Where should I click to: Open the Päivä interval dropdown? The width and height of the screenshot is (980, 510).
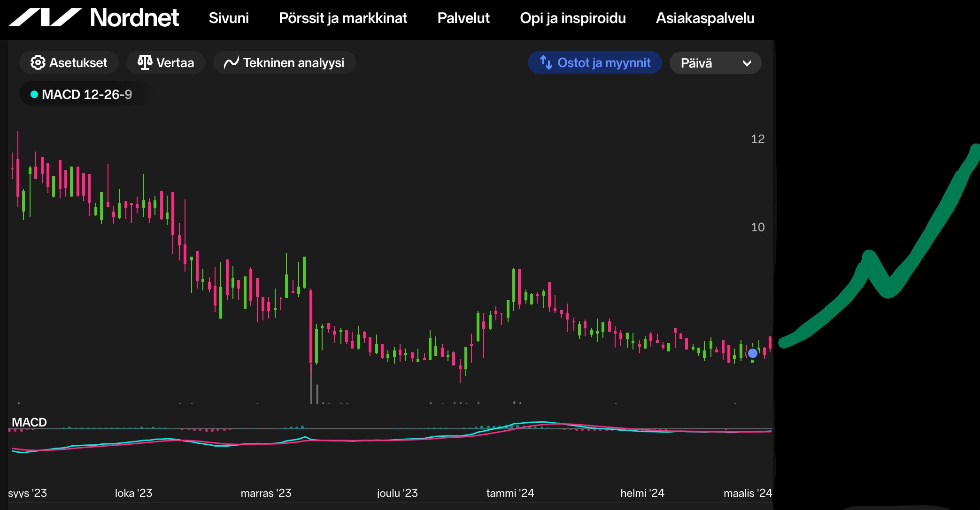point(704,63)
